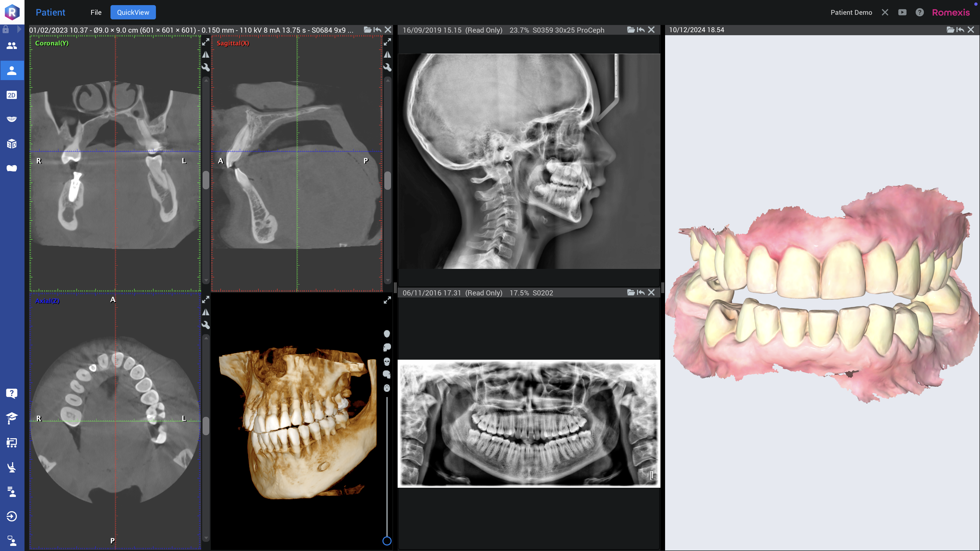Set the 3D rendering to frontal skull view
The height and width of the screenshot is (551, 980).
coord(387,361)
